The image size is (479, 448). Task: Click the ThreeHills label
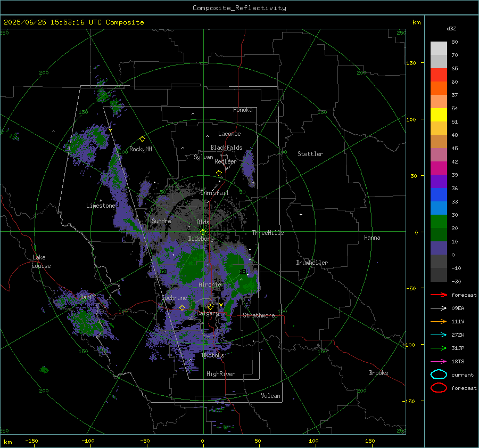click(268, 233)
